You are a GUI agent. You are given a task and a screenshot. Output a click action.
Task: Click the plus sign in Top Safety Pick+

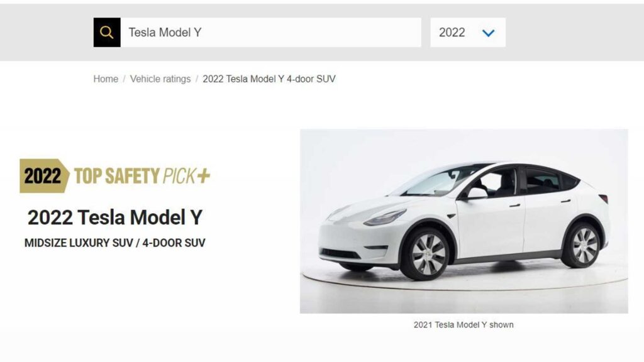[203, 176]
